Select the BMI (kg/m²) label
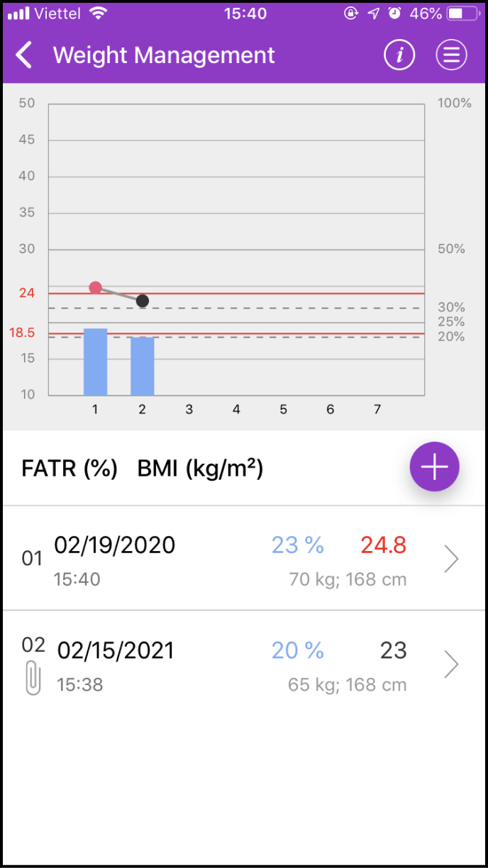 [200, 469]
